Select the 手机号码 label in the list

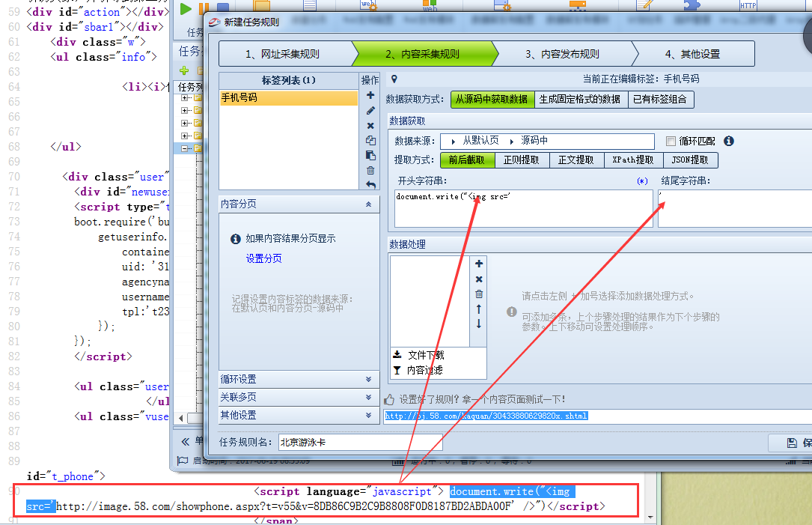tap(289, 98)
